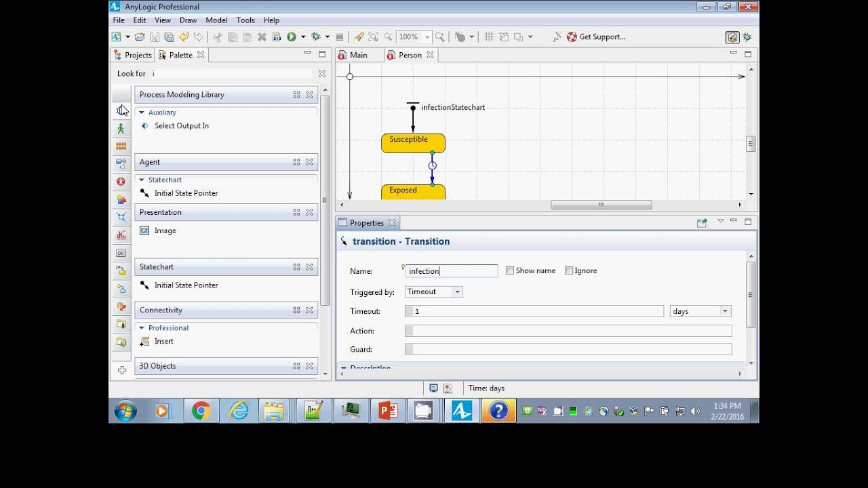Click the Stop model toolbar icon
The width and height of the screenshot is (868, 488).
340,37
